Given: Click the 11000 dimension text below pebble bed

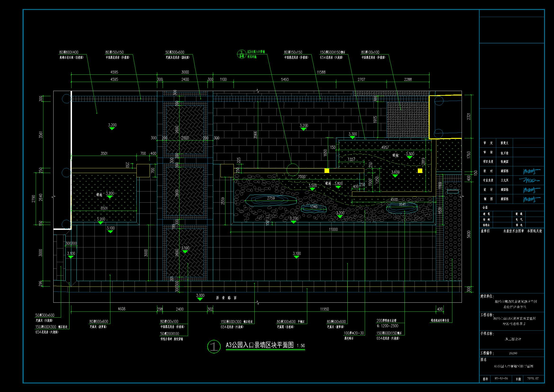Looking at the screenshot, I should click(x=333, y=229).
